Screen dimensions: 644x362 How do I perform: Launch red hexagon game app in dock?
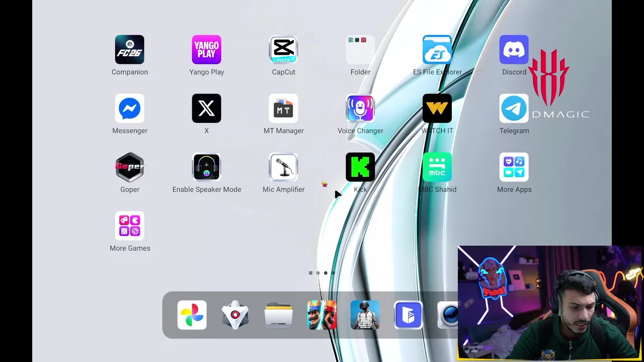click(x=235, y=315)
